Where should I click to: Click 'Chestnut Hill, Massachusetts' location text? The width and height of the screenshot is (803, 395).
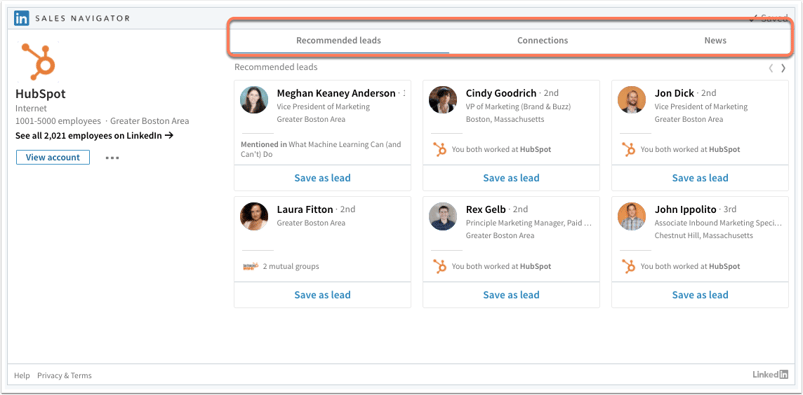[704, 236]
